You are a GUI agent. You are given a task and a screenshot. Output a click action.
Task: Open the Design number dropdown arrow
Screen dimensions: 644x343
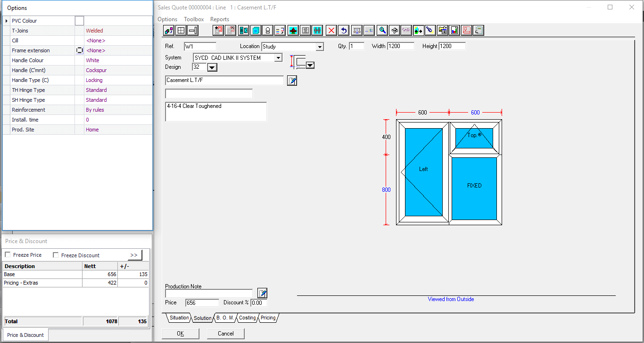point(212,67)
